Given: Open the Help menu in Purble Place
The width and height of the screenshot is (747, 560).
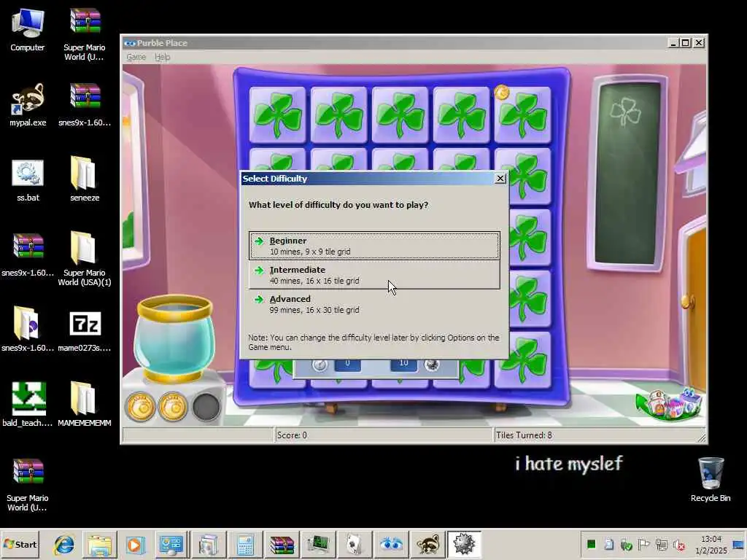Looking at the screenshot, I should pyautogui.click(x=163, y=57).
